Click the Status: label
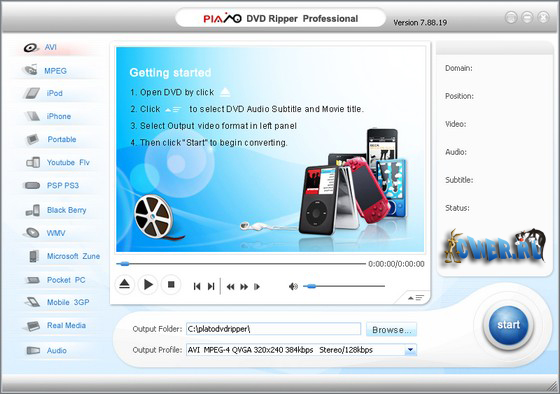 pyautogui.click(x=457, y=208)
